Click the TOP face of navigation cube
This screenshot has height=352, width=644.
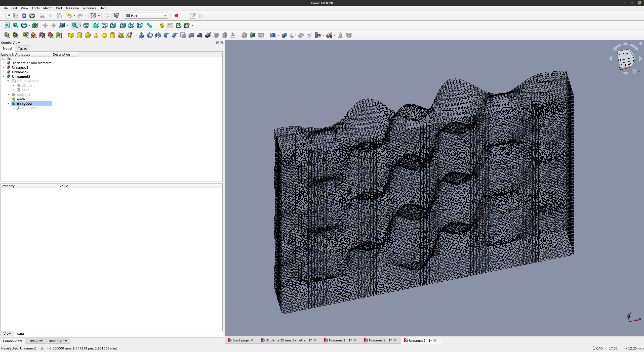pos(625,54)
